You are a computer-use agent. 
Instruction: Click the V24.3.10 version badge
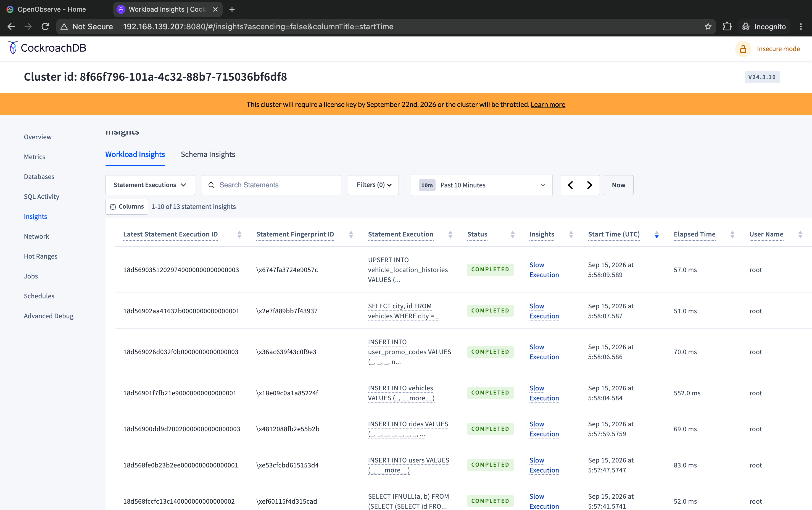(x=762, y=77)
